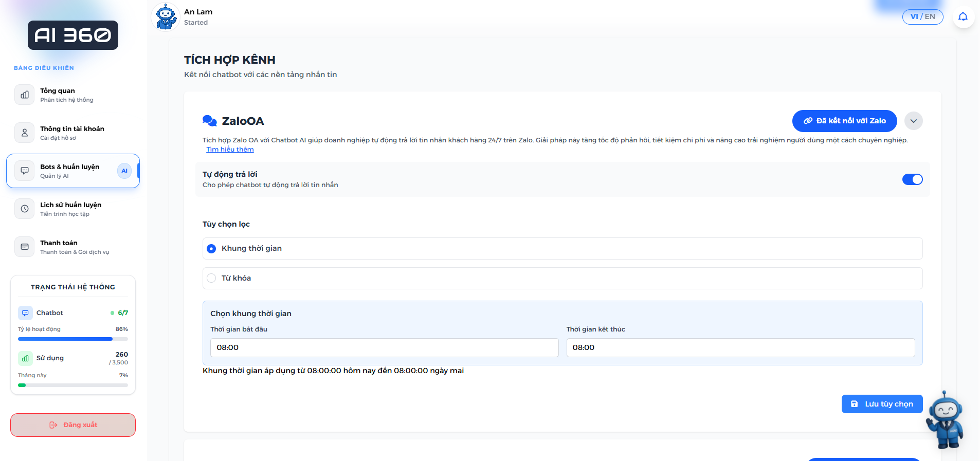
Task: Disable the Tự động trả lời switch
Action: (x=912, y=179)
